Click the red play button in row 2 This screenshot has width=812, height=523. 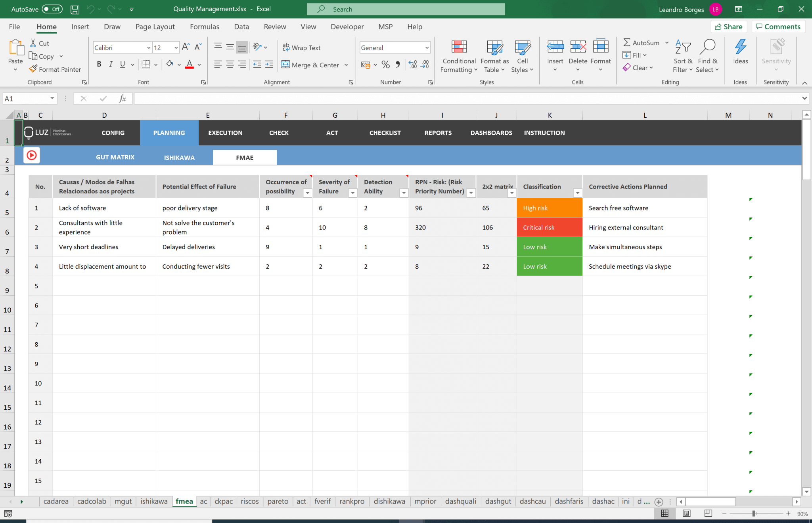[x=32, y=155]
